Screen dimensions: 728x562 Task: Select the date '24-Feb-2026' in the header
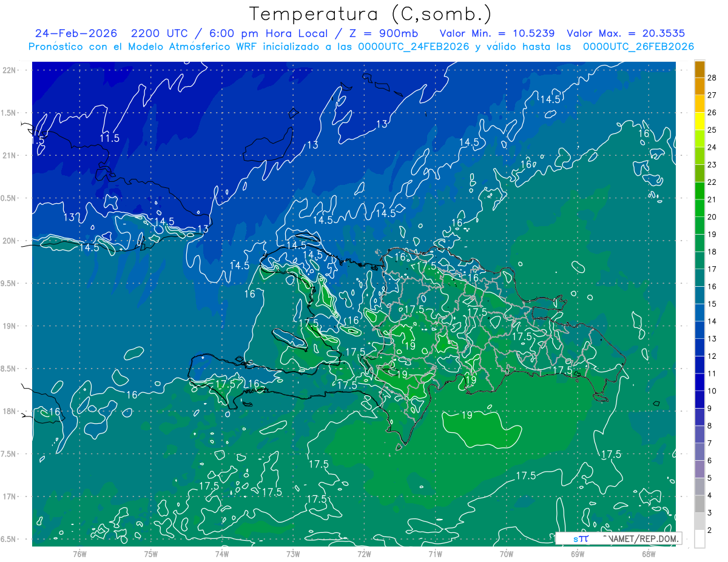[75, 33]
